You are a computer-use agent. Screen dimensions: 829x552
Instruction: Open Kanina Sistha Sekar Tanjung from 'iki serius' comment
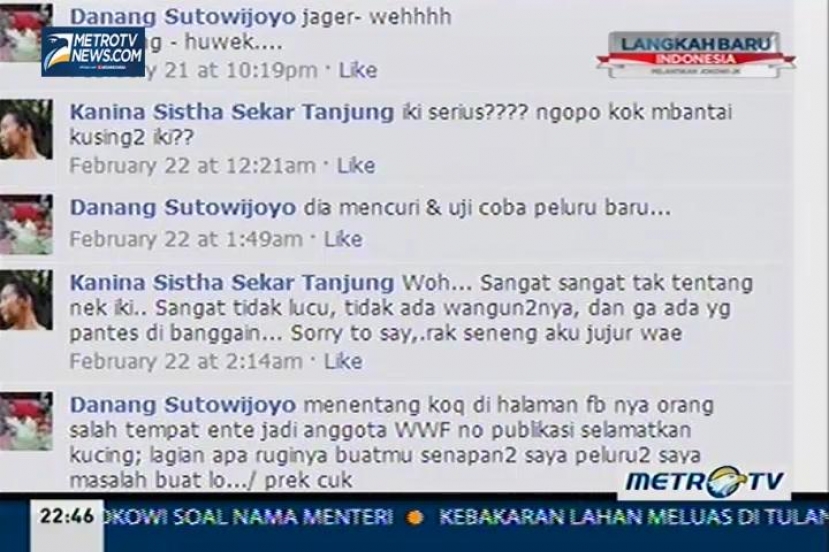coord(232,112)
